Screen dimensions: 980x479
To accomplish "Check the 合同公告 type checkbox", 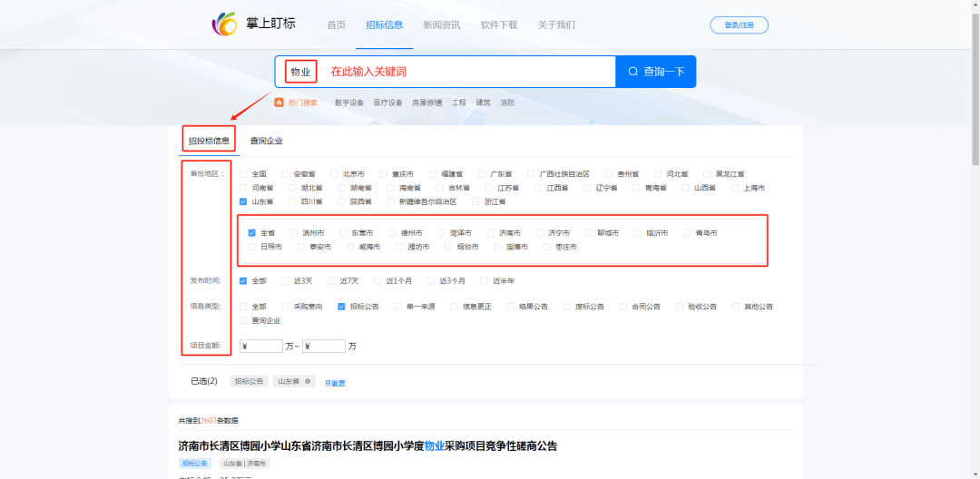I will point(623,307).
